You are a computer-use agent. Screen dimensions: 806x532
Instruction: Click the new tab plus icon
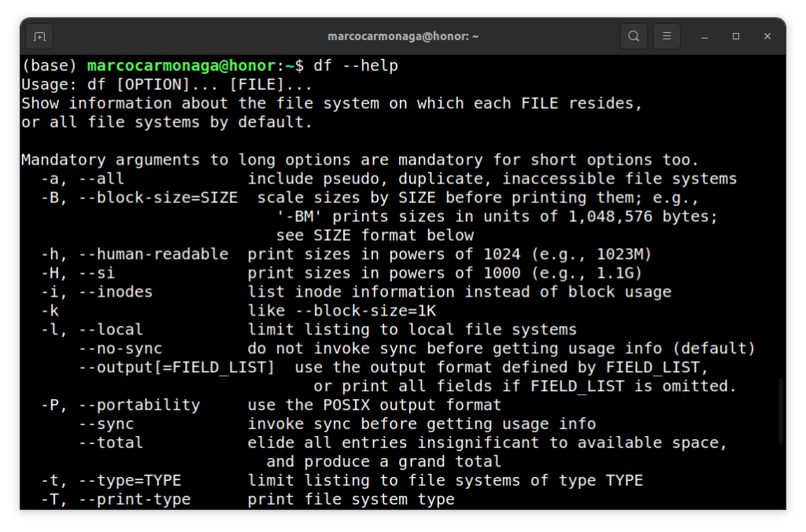39,36
